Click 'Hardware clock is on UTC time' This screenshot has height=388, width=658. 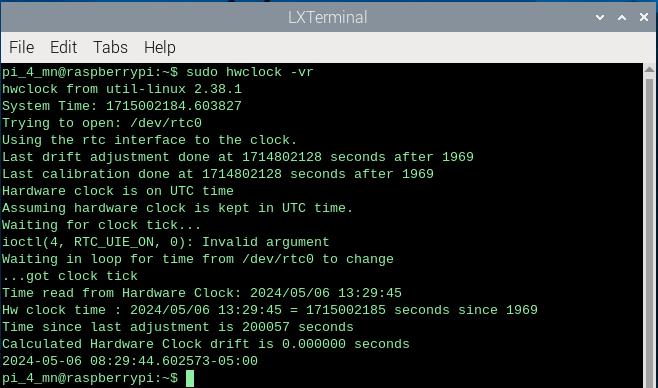(x=118, y=191)
